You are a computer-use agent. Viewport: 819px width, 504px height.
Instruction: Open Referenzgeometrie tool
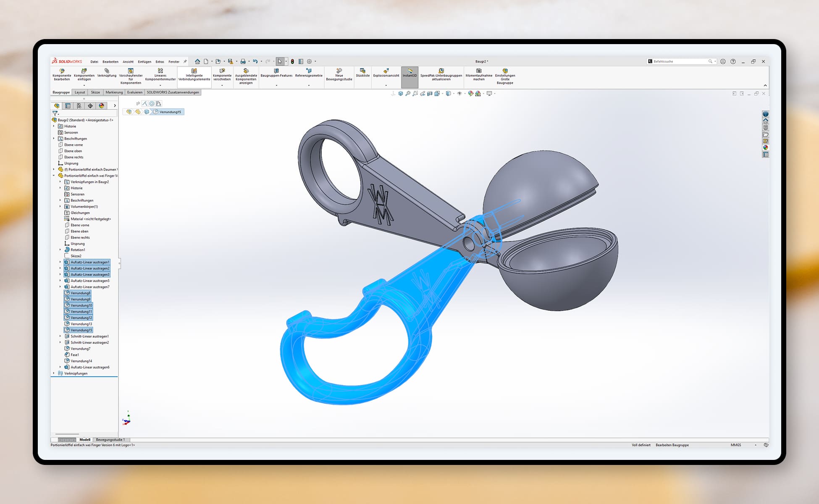[x=309, y=73]
